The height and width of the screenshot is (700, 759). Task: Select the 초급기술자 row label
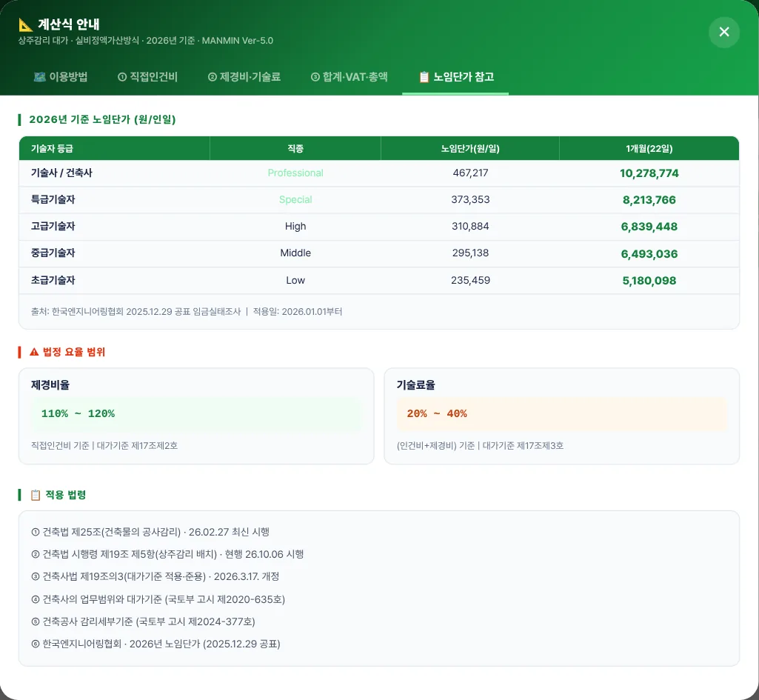pyautogui.click(x=53, y=280)
